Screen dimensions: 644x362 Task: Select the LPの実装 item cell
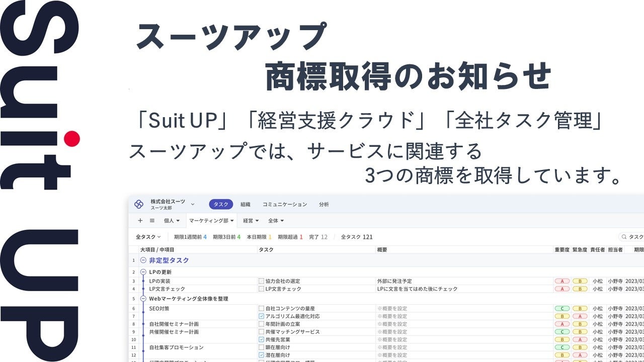[160, 282]
